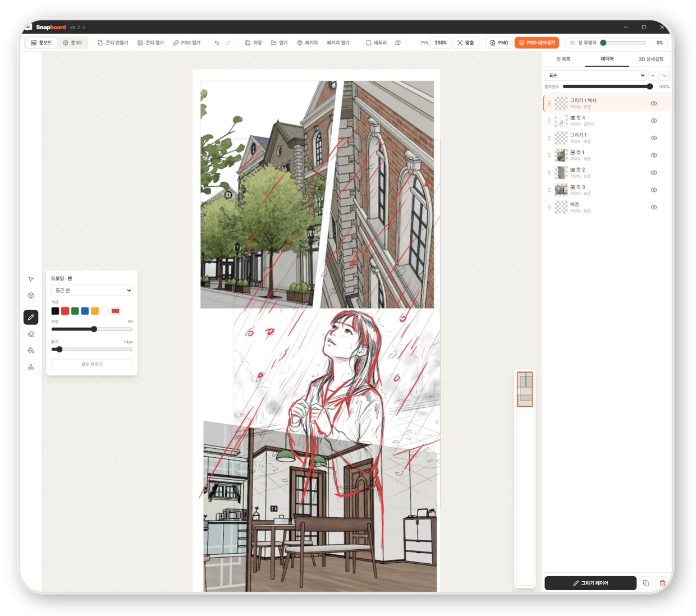This screenshot has height=616, width=696.
Task: Toggle visibility of the 컷 4 layer
Action: click(x=654, y=121)
